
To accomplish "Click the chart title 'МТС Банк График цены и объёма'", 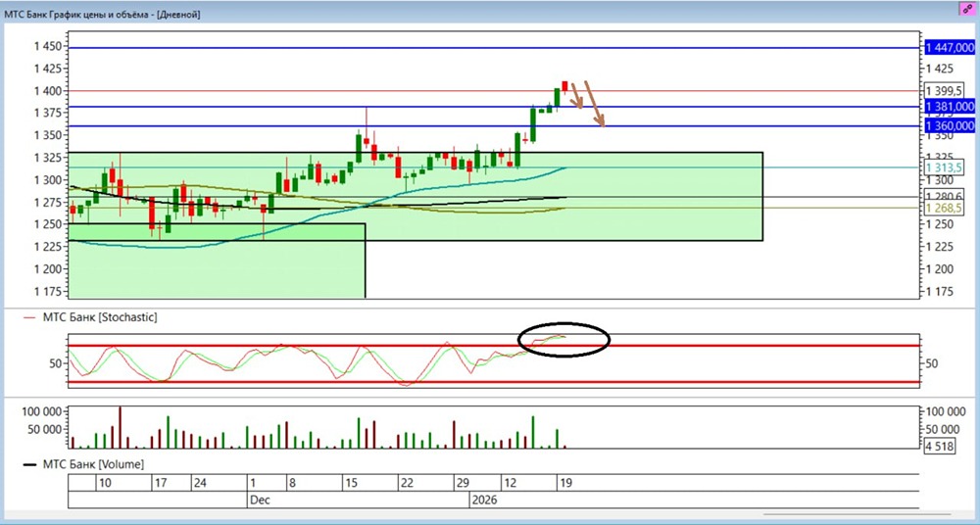I will coord(75,13).
